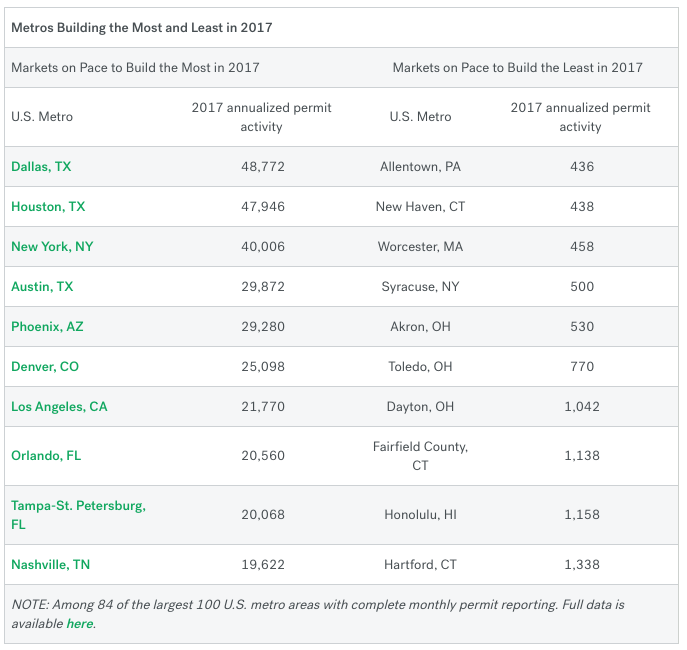Screen dimensions: 687x650
Task: Select the Hartford, CT table cell
Action: pyautogui.click(x=420, y=565)
